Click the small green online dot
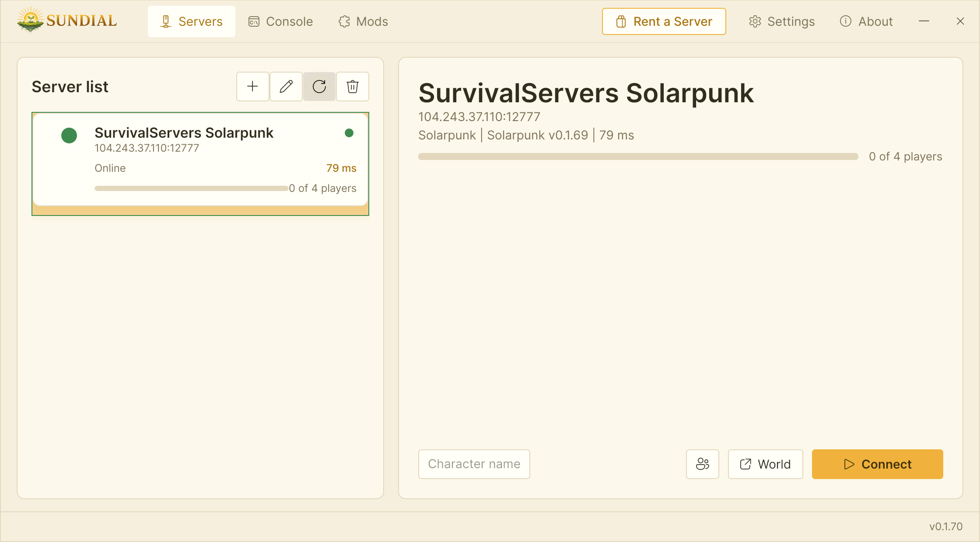 [x=349, y=133]
